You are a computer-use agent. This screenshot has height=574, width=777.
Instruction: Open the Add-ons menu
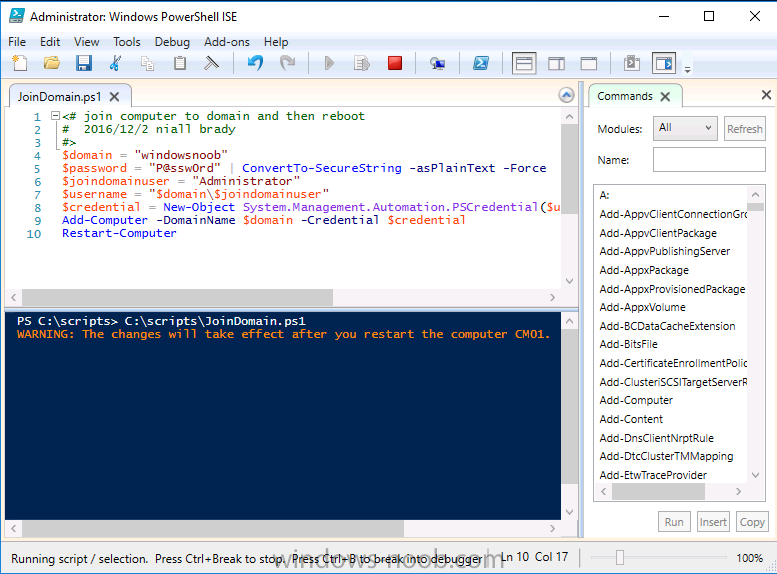point(226,42)
